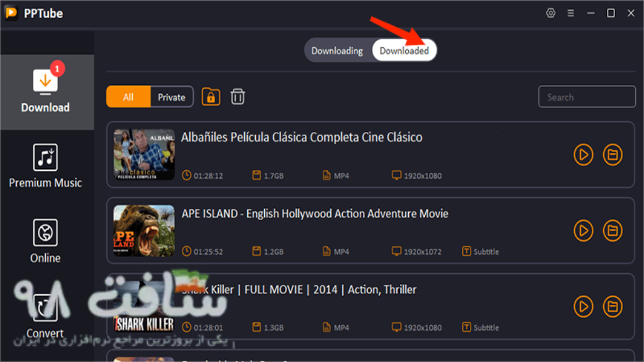
Task: Show Private files only
Action: point(172,97)
